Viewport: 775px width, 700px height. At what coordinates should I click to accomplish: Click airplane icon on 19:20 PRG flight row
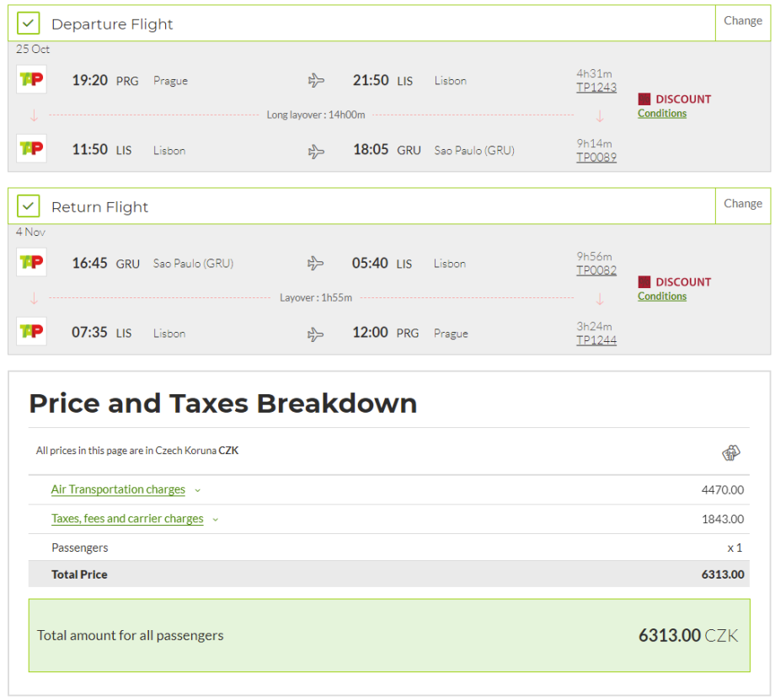[316, 81]
